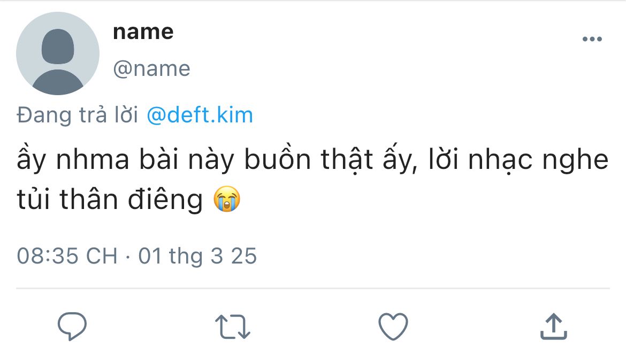Screen dimensions: 626x364
Task: Open the gray @name handle profile
Action: point(151,68)
